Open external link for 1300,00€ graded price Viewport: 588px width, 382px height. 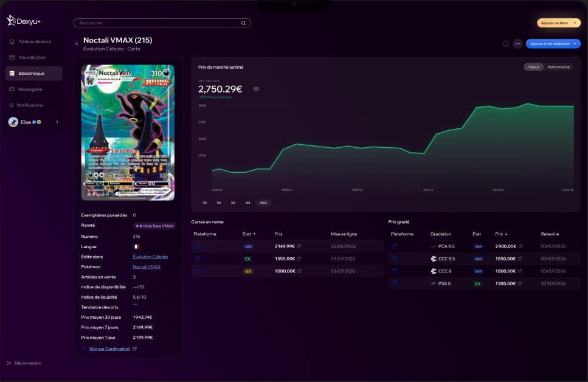(x=520, y=283)
